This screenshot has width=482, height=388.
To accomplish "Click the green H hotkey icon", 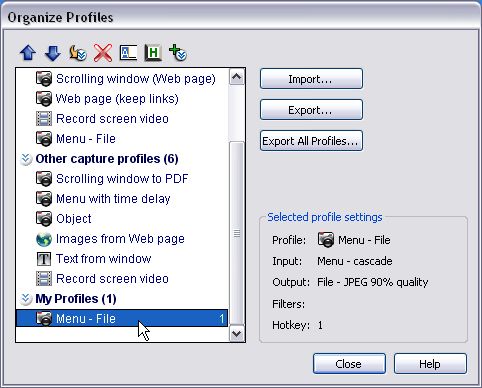I will point(153,53).
